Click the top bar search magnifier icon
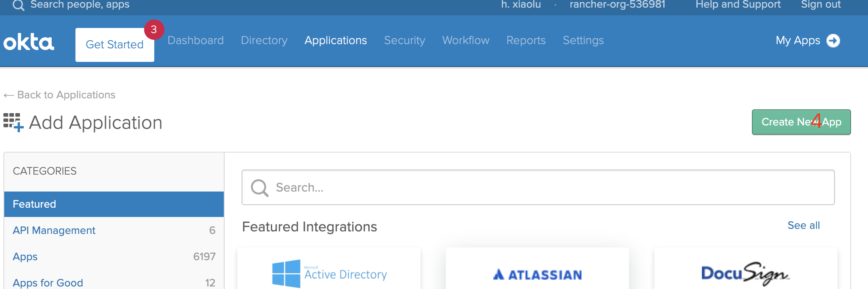The image size is (868, 289). (x=18, y=5)
